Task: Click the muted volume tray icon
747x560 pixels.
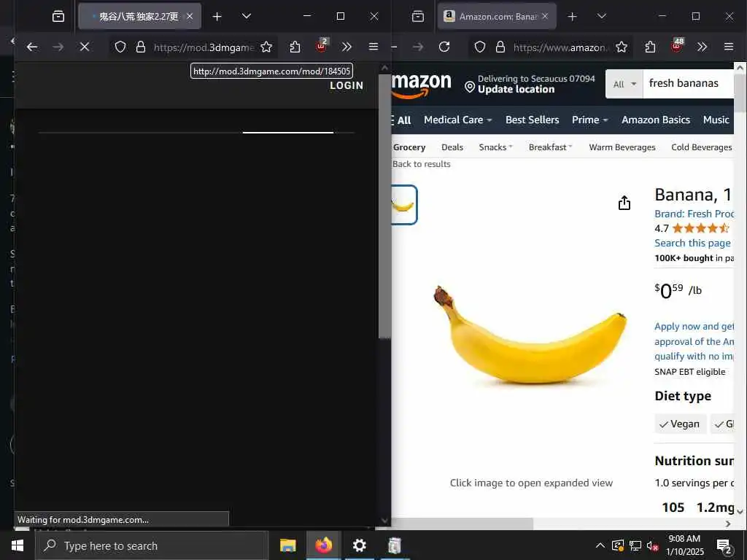Action: click(653, 545)
